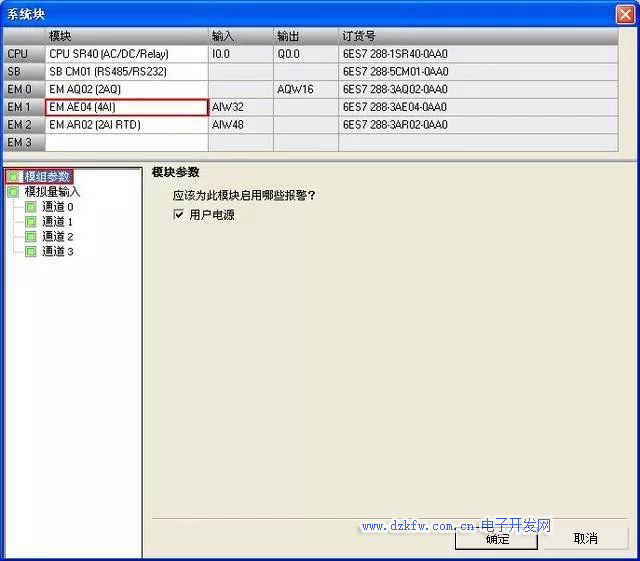The image size is (640, 561).
Task: Select 模拟量输入 tree node
Action: (52, 192)
